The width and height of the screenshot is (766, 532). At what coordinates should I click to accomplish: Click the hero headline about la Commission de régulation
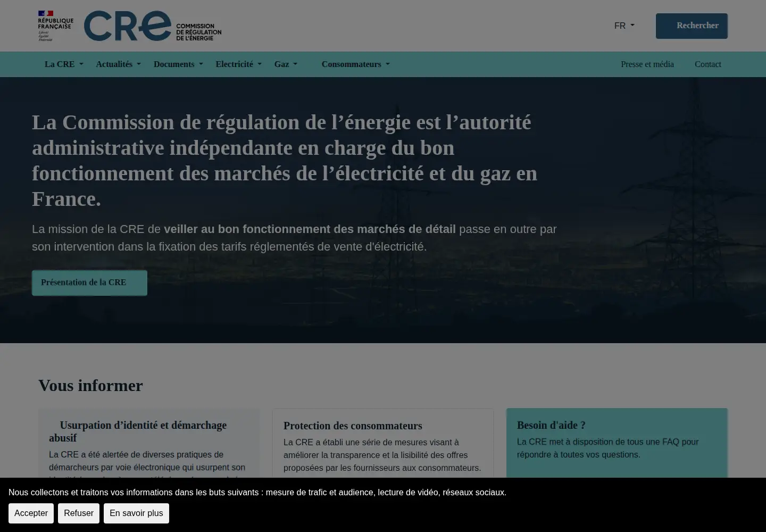[x=285, y=161]
